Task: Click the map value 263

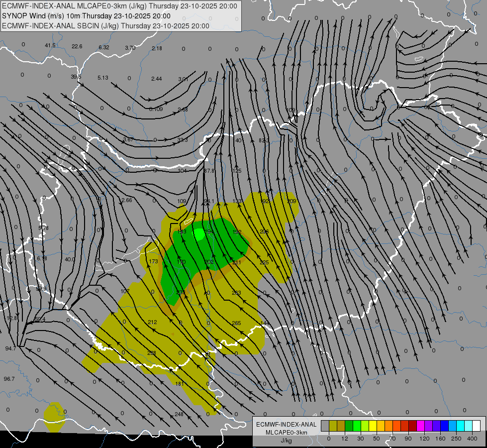Action: (236, 293)
